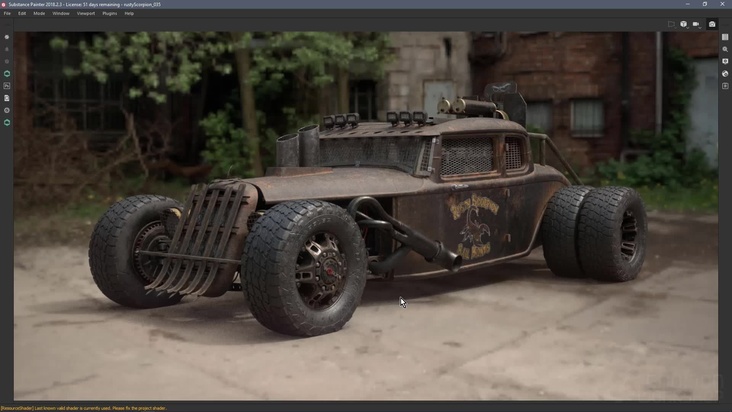This screenshot has width=732, height=412.
Task: Open the Edit menu
Action: [22, 14]
